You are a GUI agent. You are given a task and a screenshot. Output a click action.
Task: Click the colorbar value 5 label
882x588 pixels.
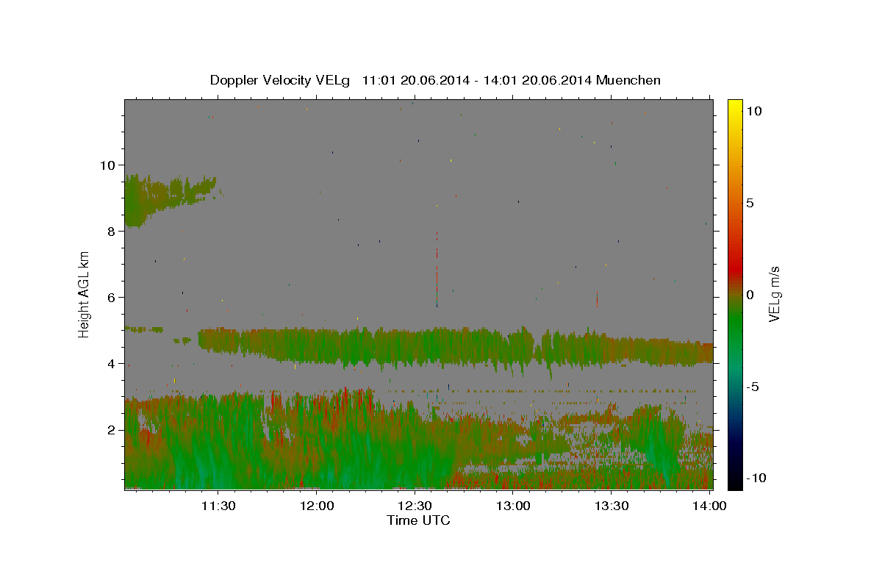click(750, 203)
